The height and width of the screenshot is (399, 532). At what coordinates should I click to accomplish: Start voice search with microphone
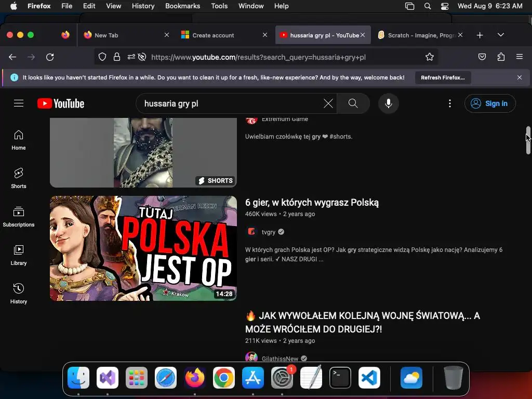tap(389, 103)
